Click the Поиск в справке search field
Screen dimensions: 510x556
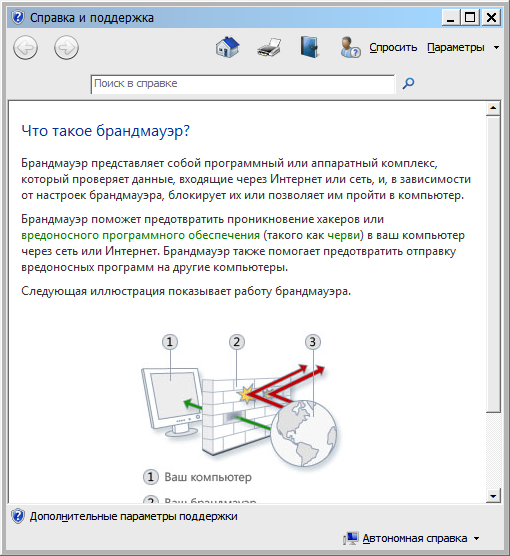coord(243,84)
